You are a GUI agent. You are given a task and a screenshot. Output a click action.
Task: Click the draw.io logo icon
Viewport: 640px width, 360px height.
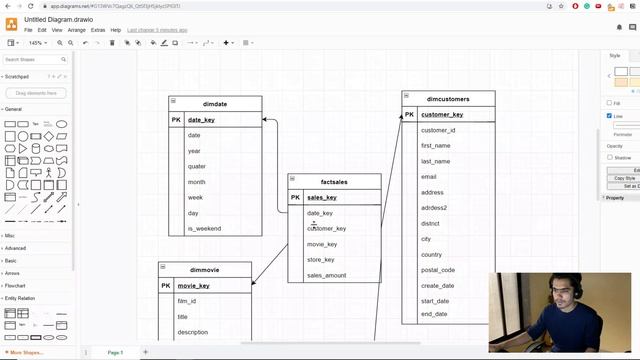pyautogui.click(x=11, y=24)
